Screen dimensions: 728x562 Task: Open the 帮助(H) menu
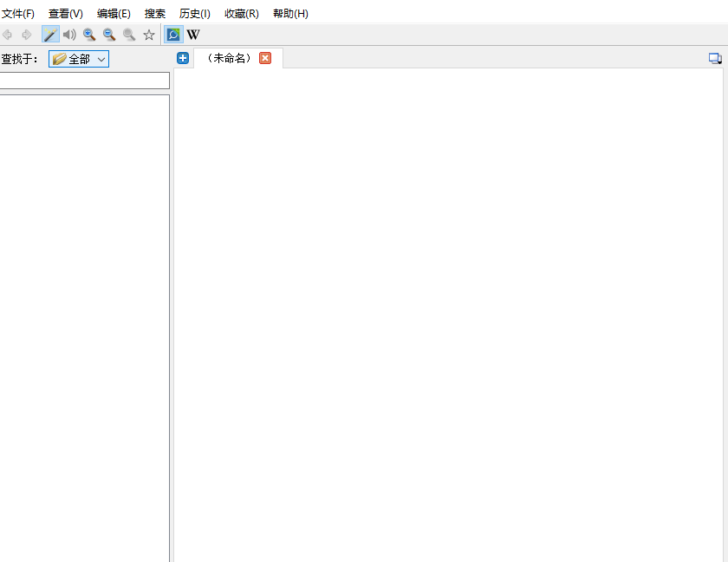(290, 14)
